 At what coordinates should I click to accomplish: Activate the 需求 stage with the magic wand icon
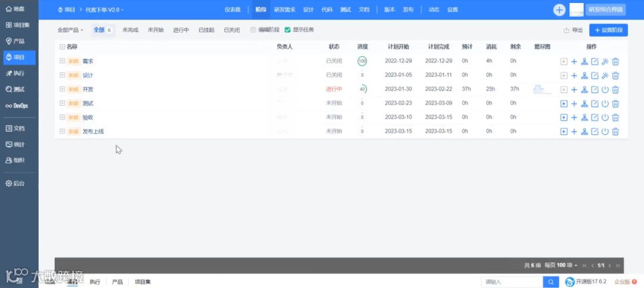(x=605, y=61)
